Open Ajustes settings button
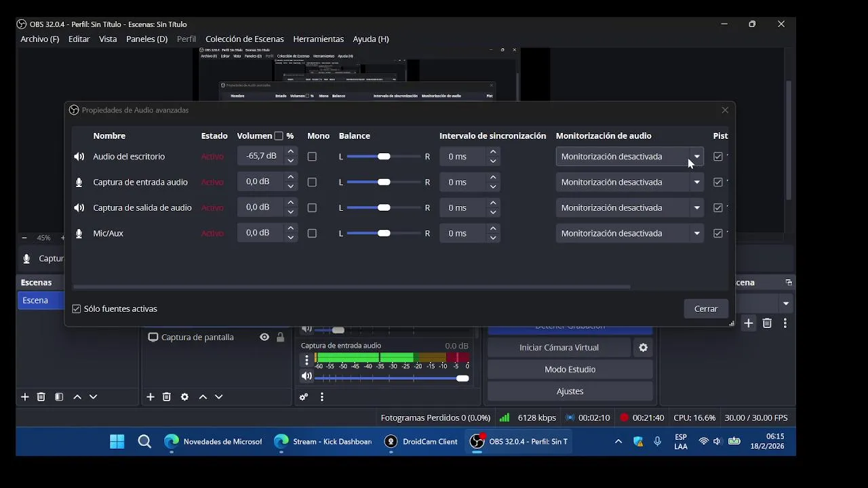The width and height of the screenshot is (868, 488). click(570, 391)
